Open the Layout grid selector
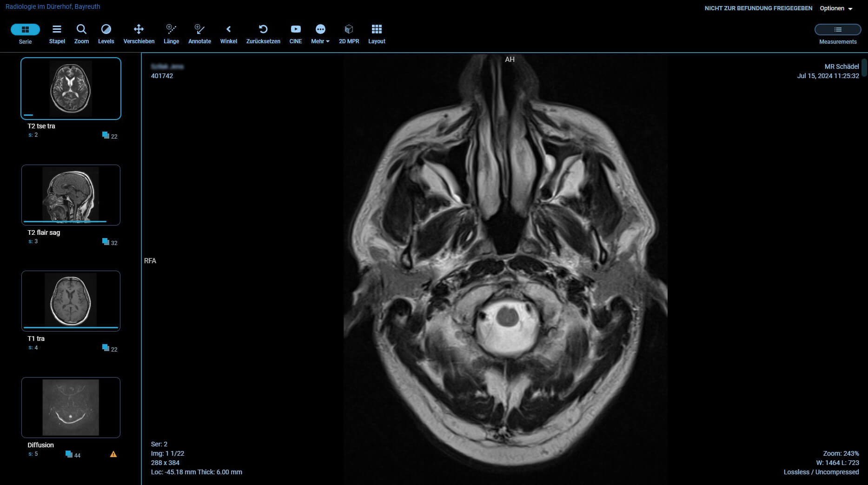The width and height of the screenshot is (868, 485). 377,34
